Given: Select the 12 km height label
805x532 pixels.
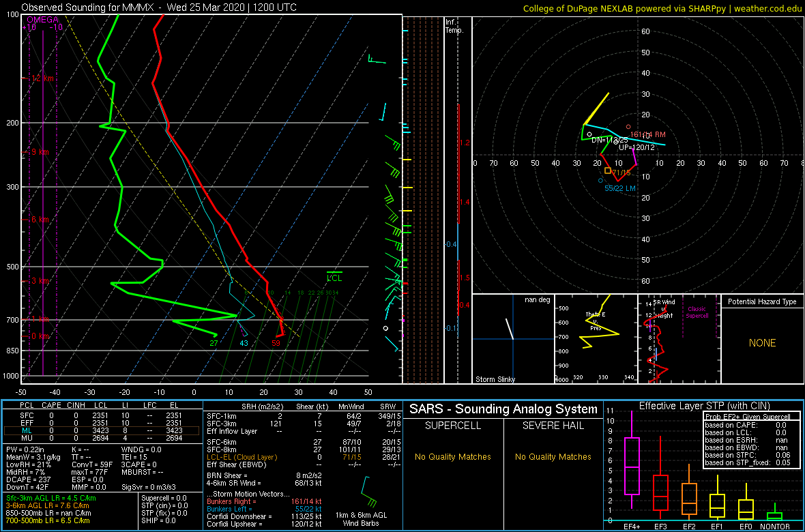Looking at the screenshot, I should pyautogui.click(x=43, y=78).
